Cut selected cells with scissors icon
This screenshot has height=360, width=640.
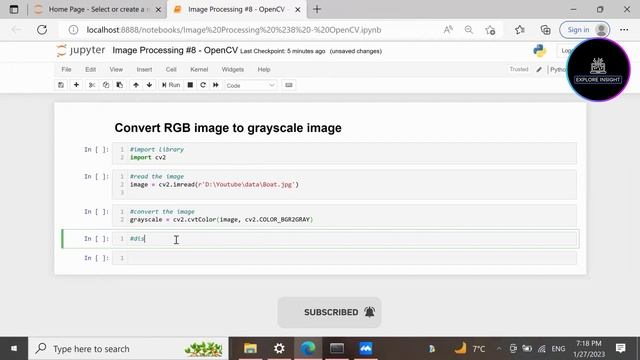tap(92, 85)
